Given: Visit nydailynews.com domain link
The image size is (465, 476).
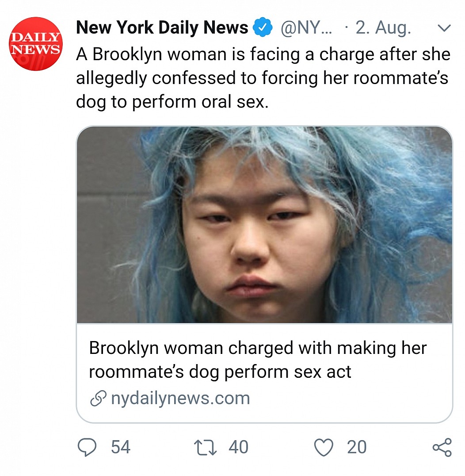Looking at the screenshot, I should [x=180, y=398].
